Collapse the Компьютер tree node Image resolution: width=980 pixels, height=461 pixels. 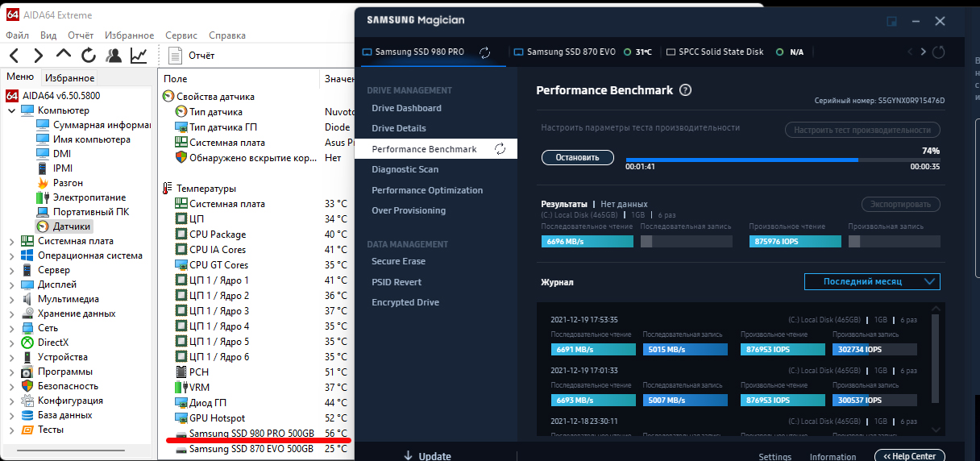(10, 110)
